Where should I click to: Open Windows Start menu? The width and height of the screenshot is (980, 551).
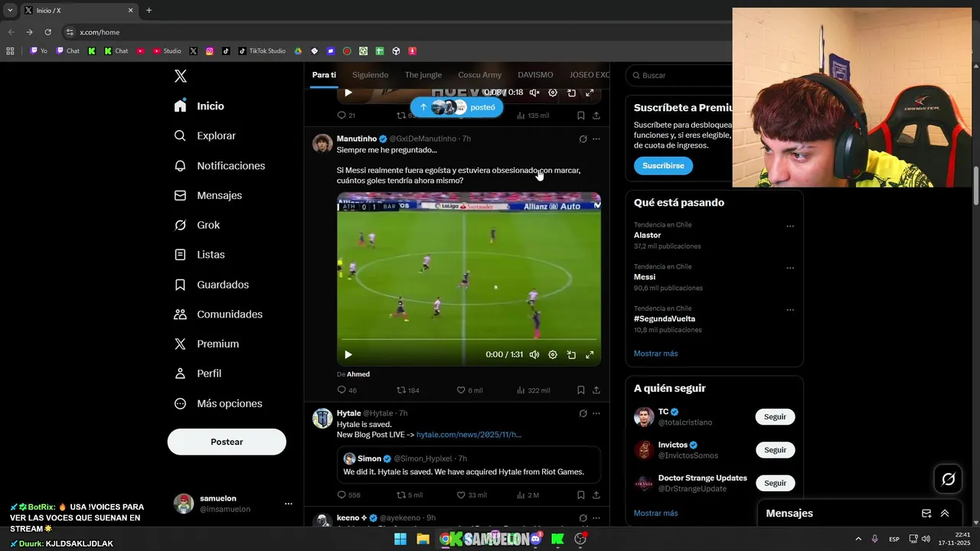tap(400, 539)
